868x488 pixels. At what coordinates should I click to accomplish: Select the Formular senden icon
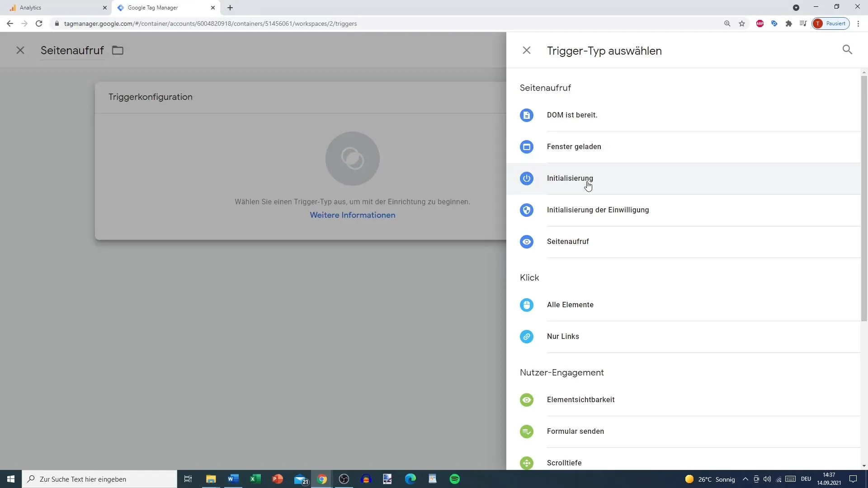click(x=527, y=432)
